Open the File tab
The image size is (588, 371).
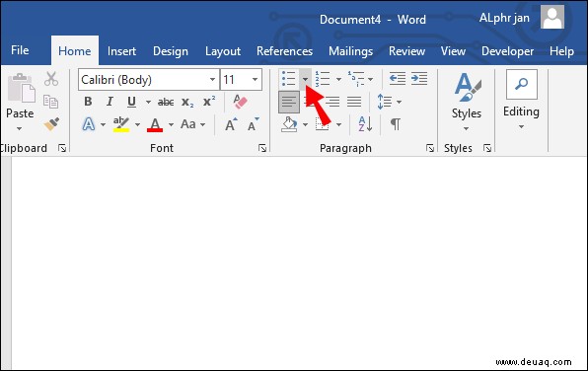[x=20, y=50]
